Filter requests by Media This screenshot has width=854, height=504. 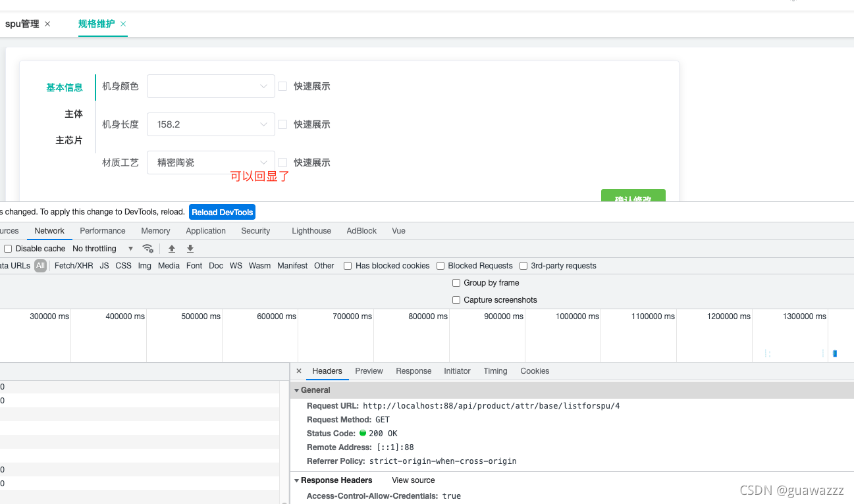tap(169, 266)
